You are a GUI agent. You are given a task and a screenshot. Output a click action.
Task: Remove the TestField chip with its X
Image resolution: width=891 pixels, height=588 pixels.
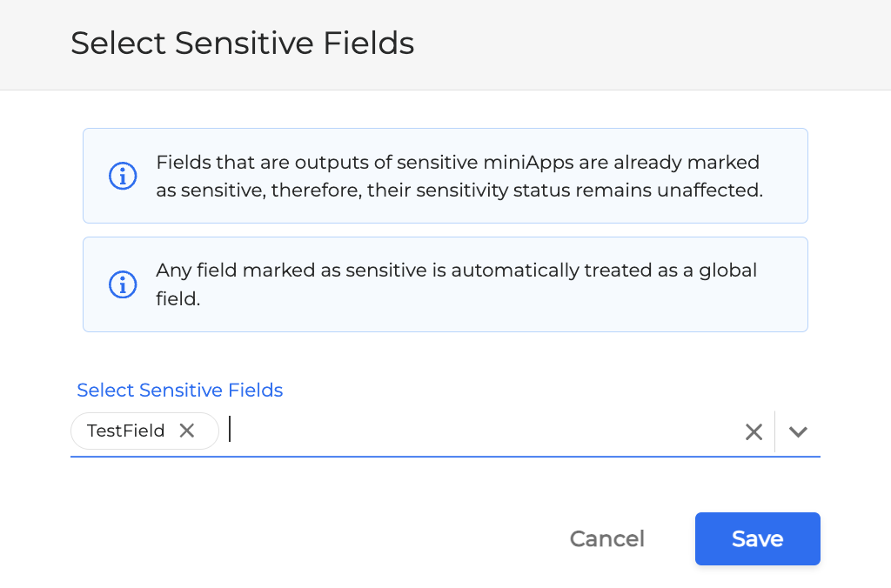(x=187, y=431)
